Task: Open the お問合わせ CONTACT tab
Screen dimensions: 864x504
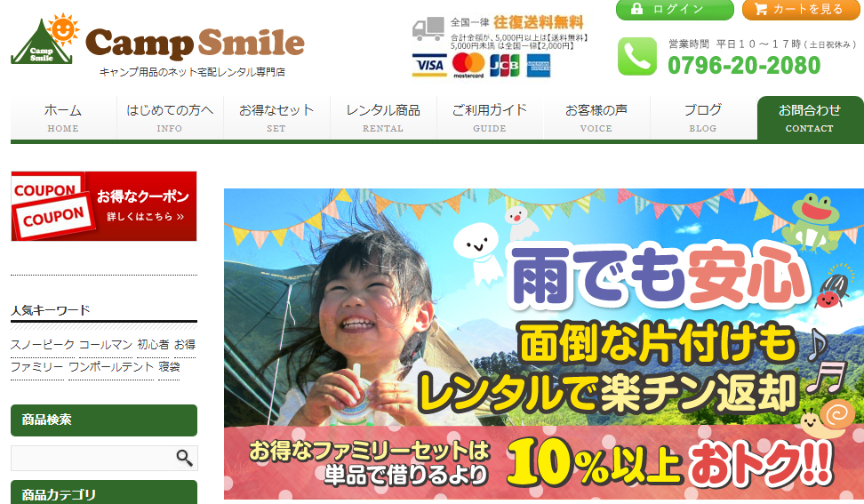Action: click(x=810, y=118)
